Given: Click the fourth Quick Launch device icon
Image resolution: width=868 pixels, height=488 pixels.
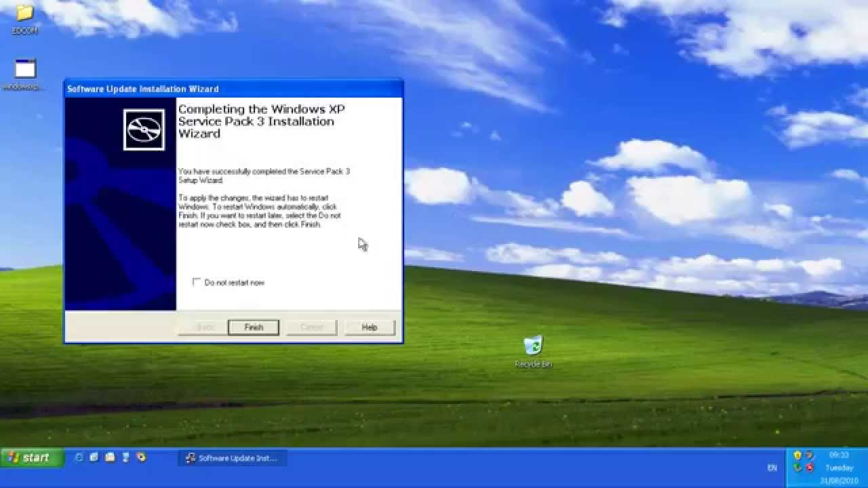Looking at the screenshot, I should [x=125, y=457].
